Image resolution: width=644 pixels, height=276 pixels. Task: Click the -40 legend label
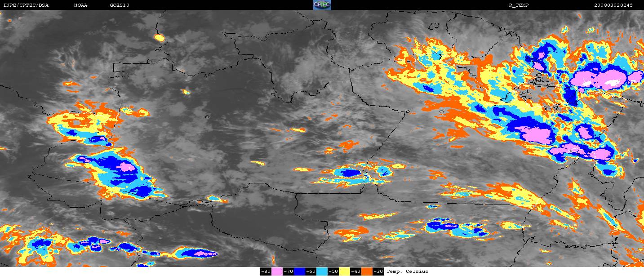[x=355, y=272]
